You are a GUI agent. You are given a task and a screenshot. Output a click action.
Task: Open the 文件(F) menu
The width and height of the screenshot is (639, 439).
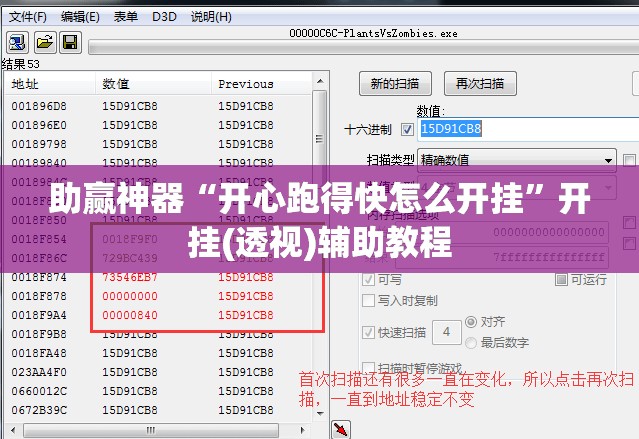pos(28,17)
